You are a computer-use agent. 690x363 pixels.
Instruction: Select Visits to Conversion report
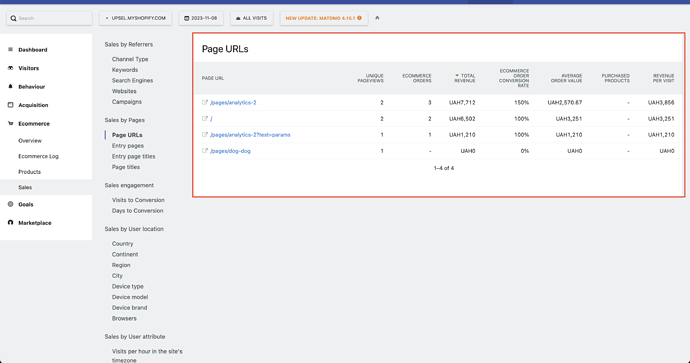138,200
